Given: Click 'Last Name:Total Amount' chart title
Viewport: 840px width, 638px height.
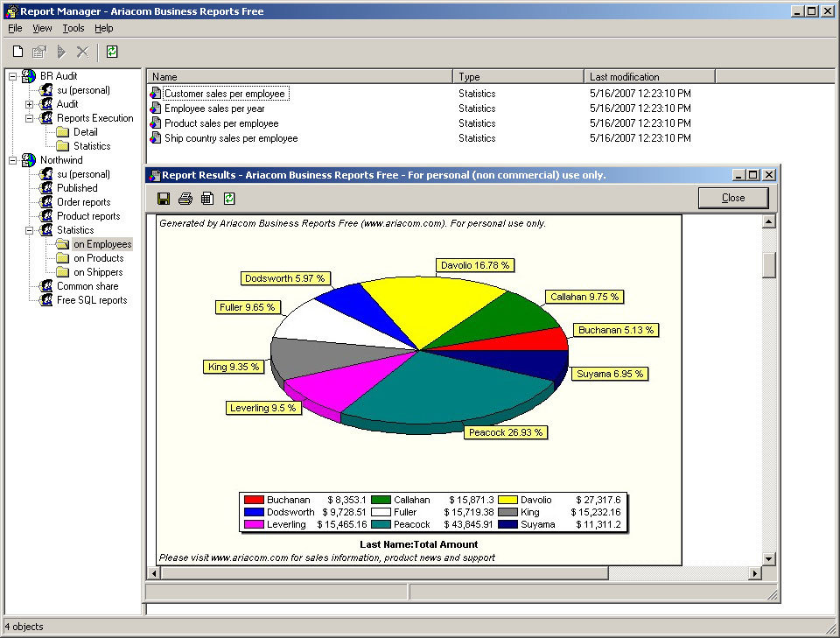Looking at the screenshot, I should (419, 544).
